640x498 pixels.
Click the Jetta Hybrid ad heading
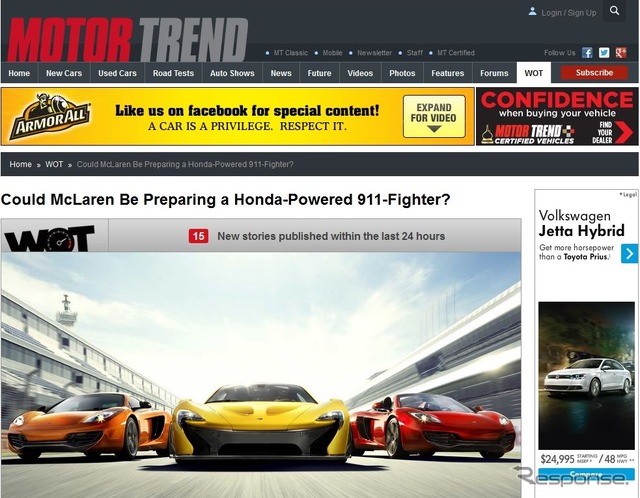click(x=581, y=223)
